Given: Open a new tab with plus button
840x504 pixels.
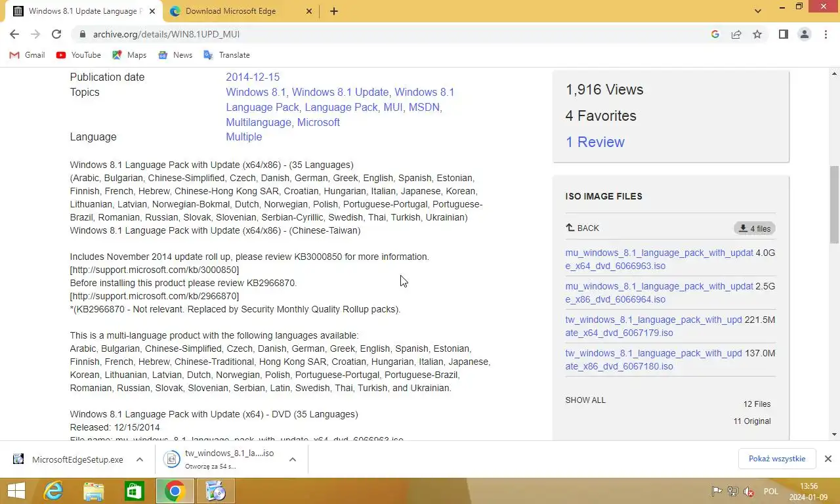Looking at the screenshot, I should (334, 11).
